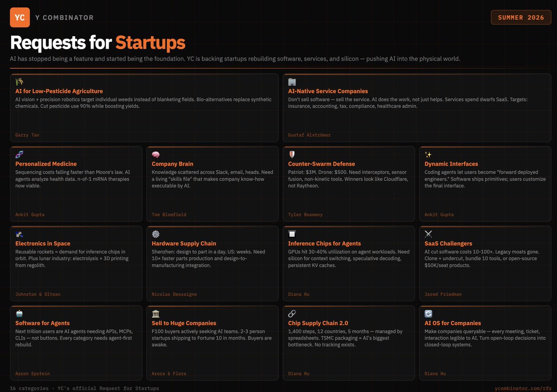Click the office building icon on AI-Native Service card
This screenshot has height=392, width=557.
tap(292, 82)
